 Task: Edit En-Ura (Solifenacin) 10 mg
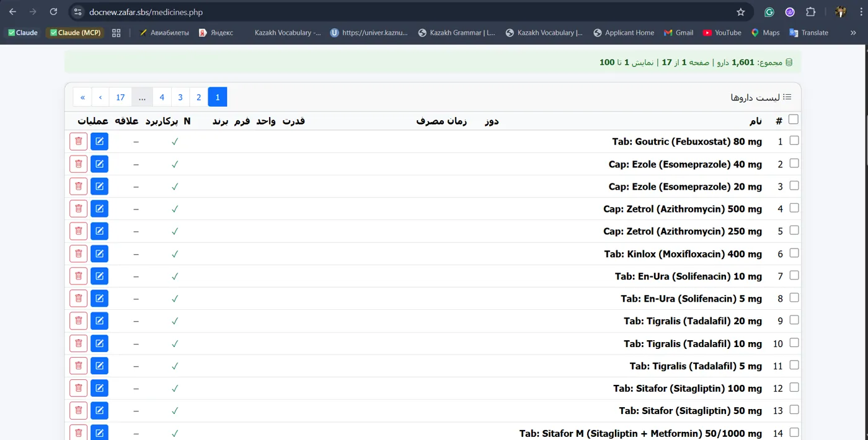[x=99, y=276]
